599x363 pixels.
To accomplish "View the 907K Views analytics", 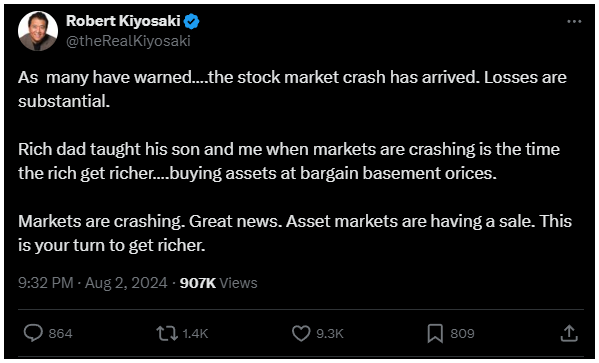I will (x=219, y=283).
